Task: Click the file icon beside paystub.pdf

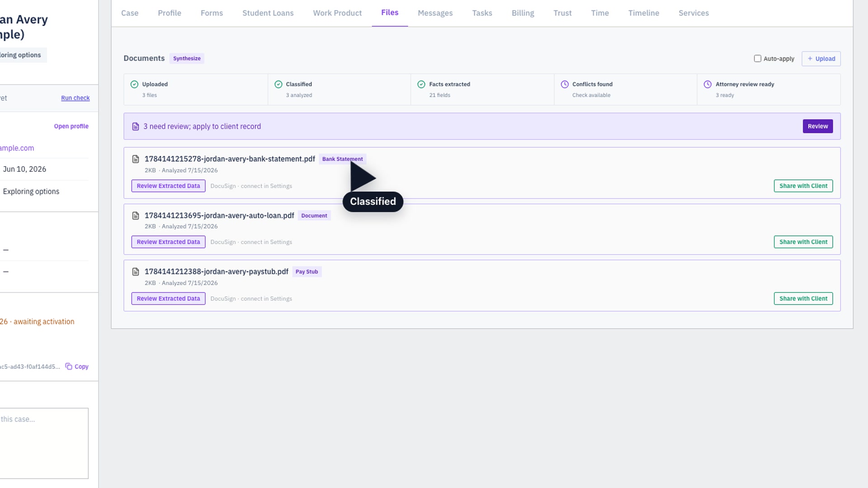Action: 136,272
